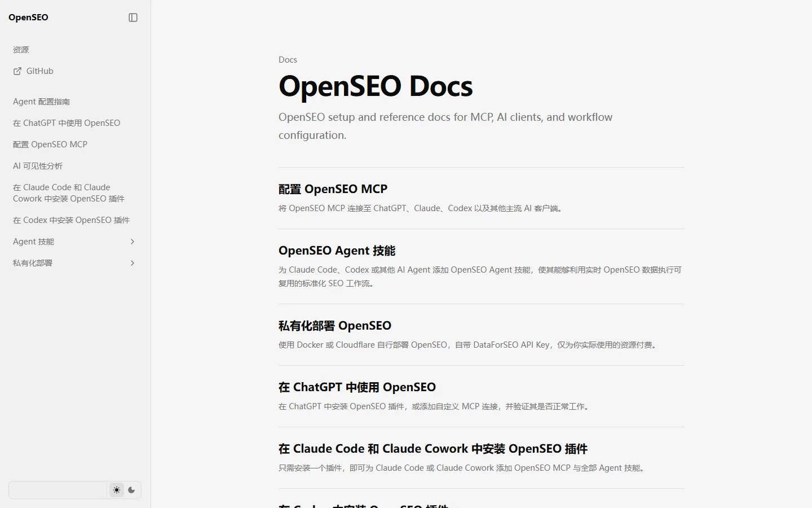Open Agent 配置指南 in the sidebar
Viewport: 812px width, 508px height.
42,102
